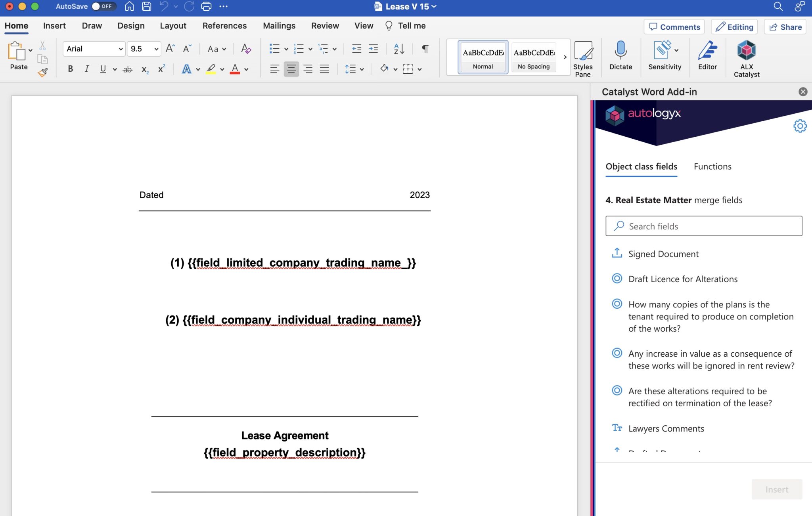Expand the styles gallery arrow

tap(565, 57)
